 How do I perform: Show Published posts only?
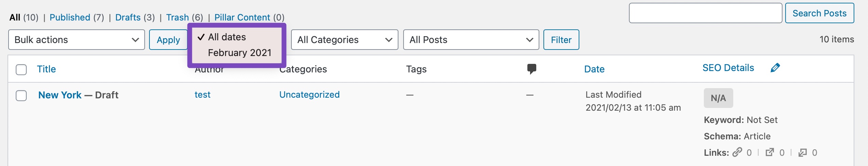tap(70, 17)
